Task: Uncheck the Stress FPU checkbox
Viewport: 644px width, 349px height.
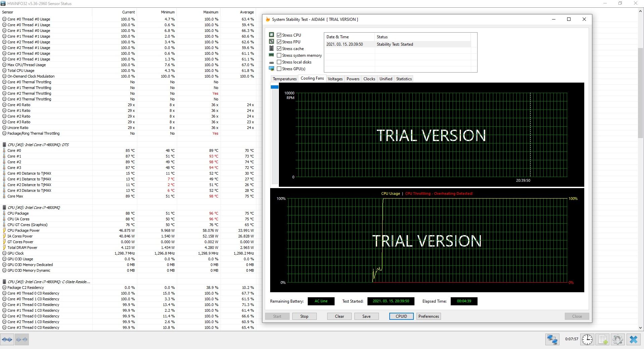Action: pos(279,42)
